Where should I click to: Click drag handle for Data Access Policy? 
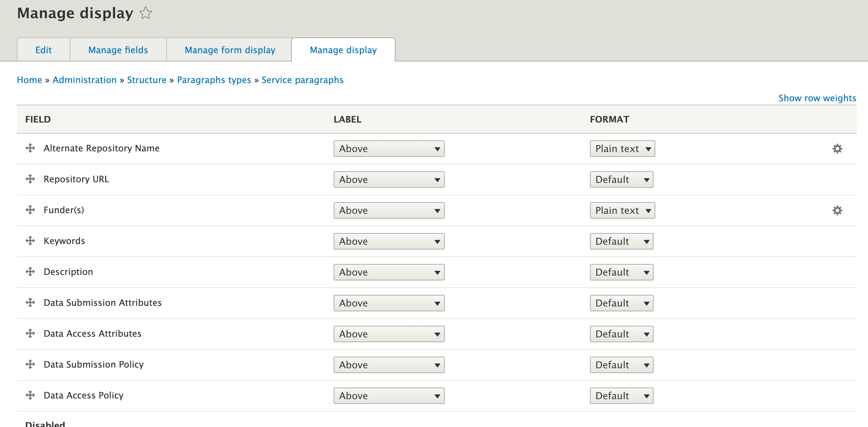(x=30, y=395)
